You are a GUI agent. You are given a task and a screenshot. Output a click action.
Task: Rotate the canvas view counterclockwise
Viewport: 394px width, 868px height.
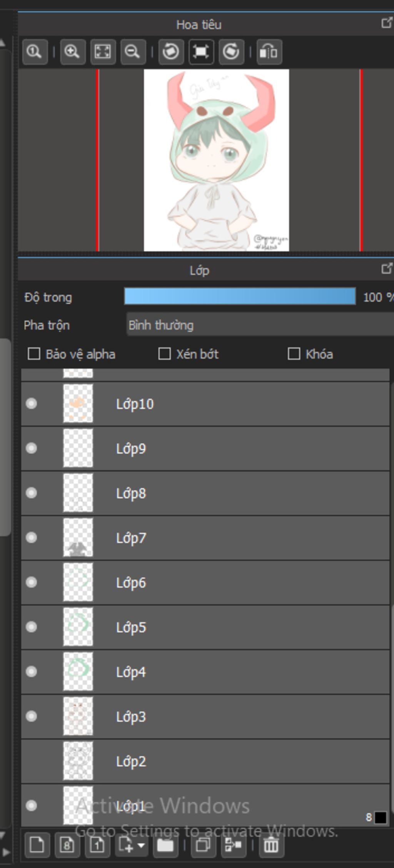(x=170, y=52)
